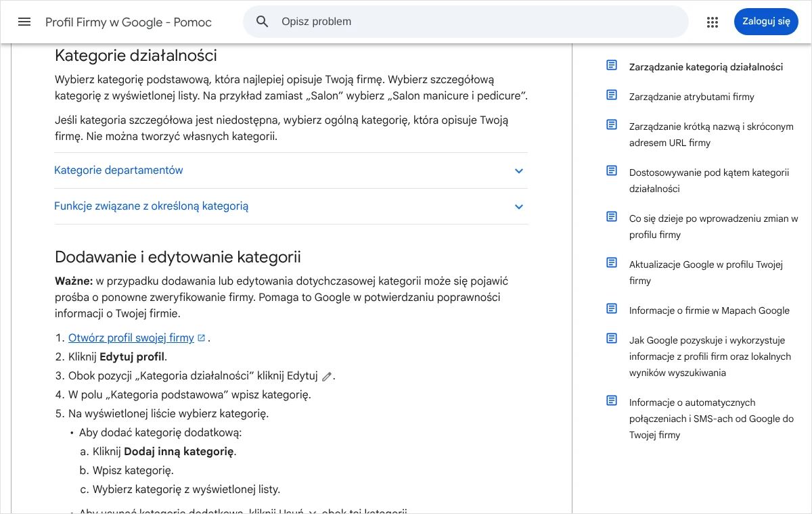Open Jak Google pozyskuje i wykorzystuje informacje article

[x=710, y=356]
